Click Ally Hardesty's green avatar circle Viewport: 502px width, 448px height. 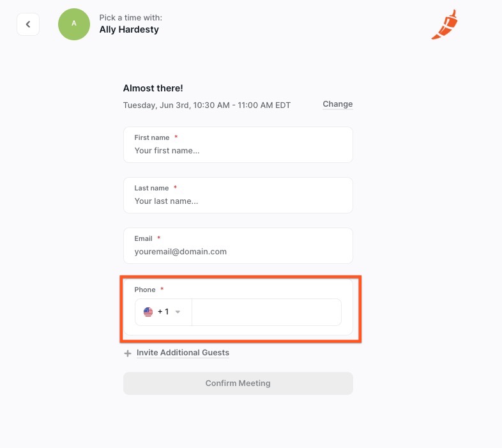tap(74, 24)
